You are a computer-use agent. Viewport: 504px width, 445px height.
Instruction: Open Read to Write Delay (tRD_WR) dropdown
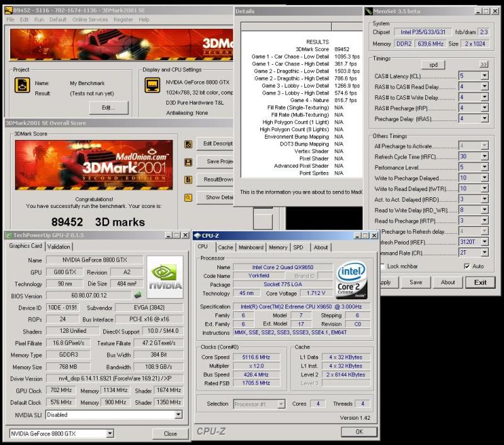pyautogui.click(x=484, y=210)
